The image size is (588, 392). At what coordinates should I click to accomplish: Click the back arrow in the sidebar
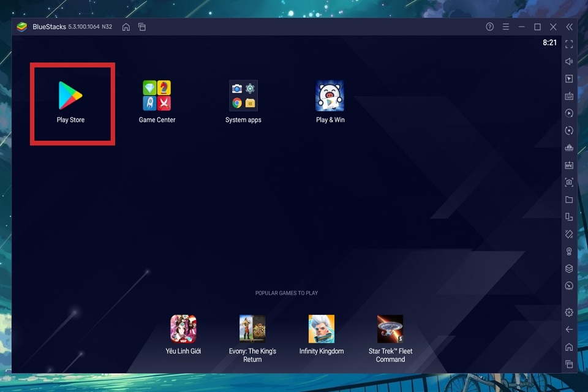(x=569, y=330)
